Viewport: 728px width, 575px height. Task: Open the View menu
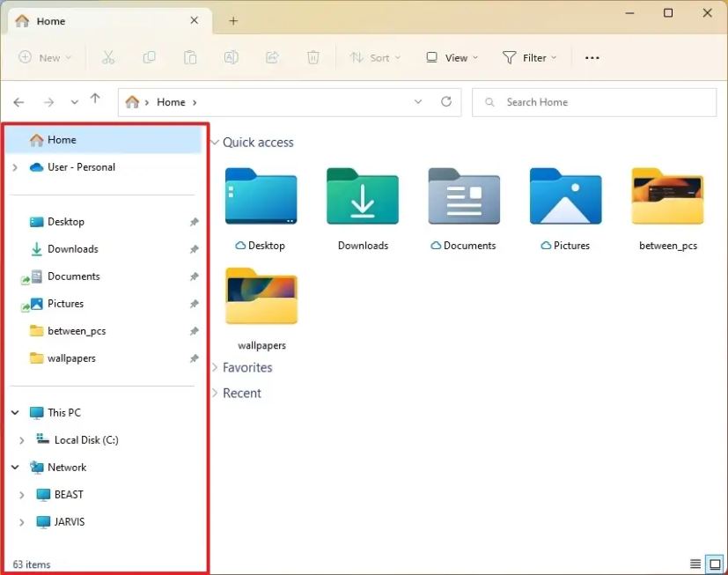click(x=452, y=58)
